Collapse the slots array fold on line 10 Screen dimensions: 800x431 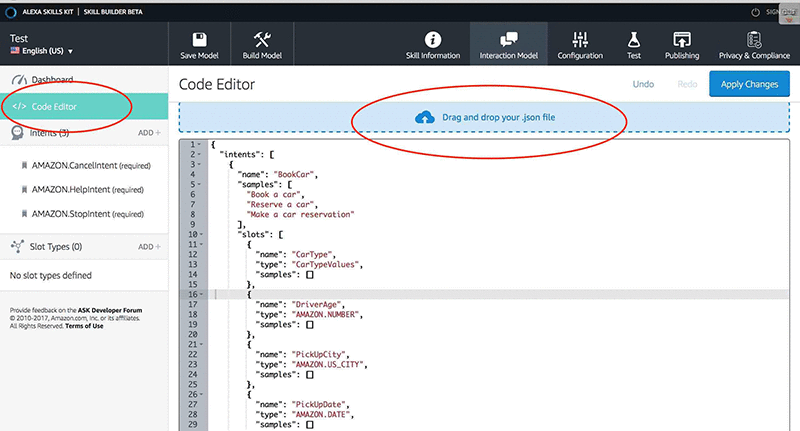coord(201,235)
